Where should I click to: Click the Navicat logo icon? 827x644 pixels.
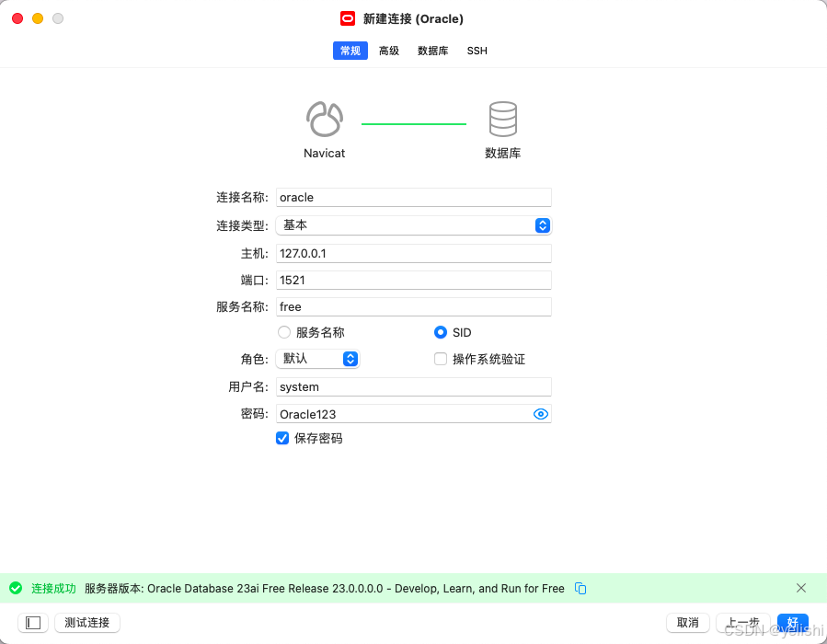point(325,120)
